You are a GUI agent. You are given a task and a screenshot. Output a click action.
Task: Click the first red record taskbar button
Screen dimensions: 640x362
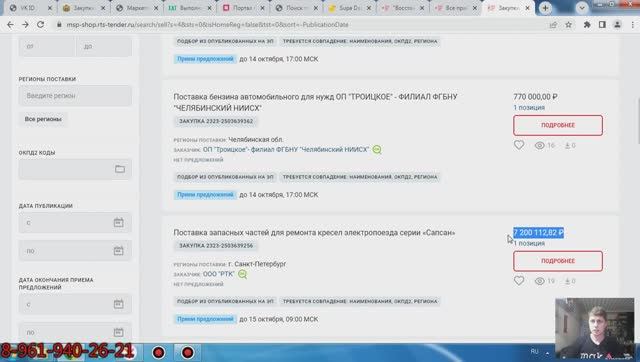click(x=158, y=352)
